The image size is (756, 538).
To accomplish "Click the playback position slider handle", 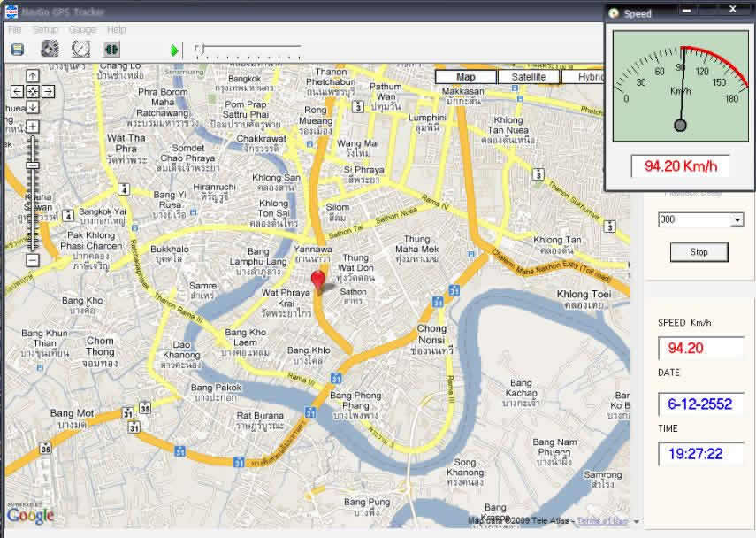I will click(203, 49).
